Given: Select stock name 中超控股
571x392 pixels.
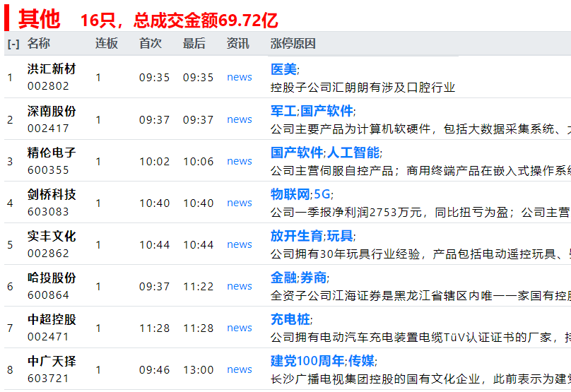Looking at the screenshot, I should [x=52, y=319].
